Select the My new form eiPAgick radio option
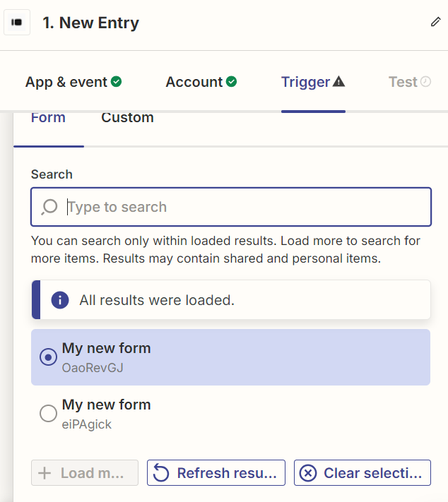The height and width of the screenshot is (502, 448). tap(48, 413)
